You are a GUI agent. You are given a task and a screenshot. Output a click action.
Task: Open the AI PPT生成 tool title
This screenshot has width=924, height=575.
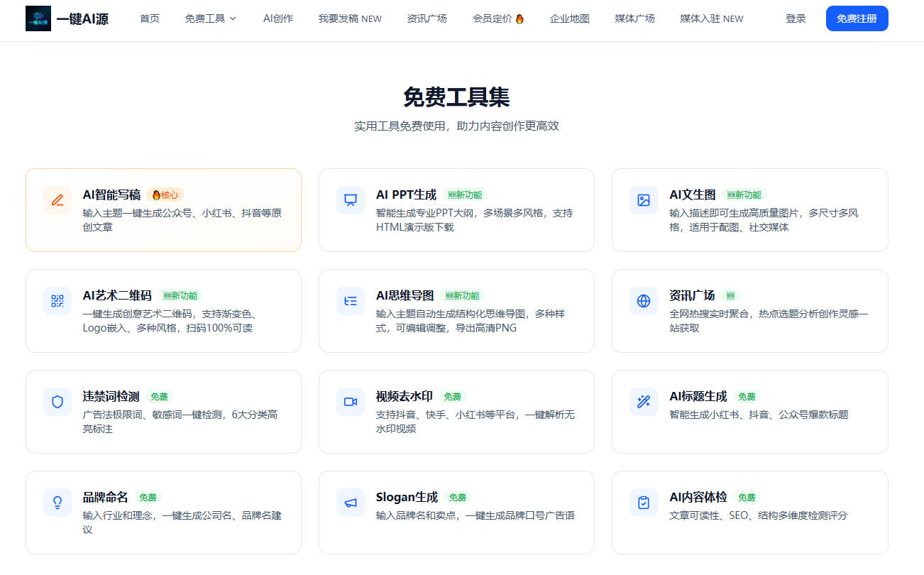[406, 195]
